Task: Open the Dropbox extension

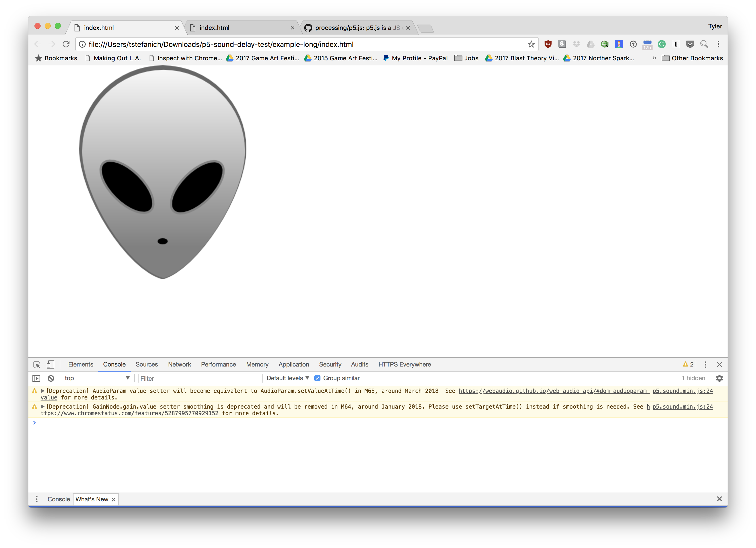Action: (x=577, y=44)
